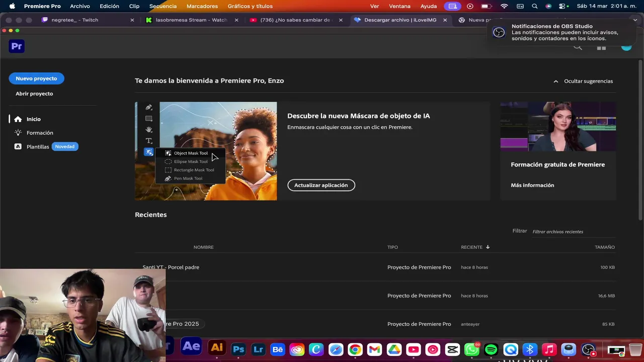Launch Photoshop from the dock
This screenshot has width=644, height=362.
coord(238,349)
